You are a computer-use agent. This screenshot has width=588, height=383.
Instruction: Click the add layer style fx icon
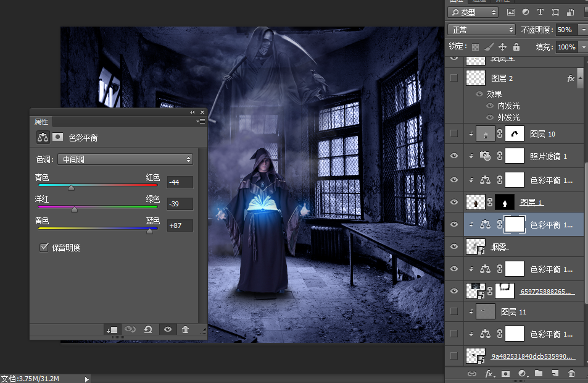click(489, 374)
